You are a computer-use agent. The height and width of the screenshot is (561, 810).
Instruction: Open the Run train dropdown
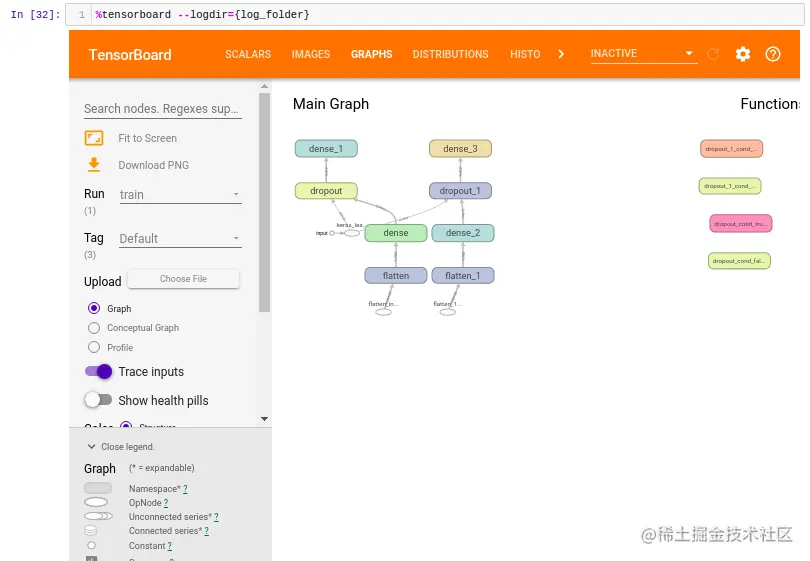click(x=180, y=195)
